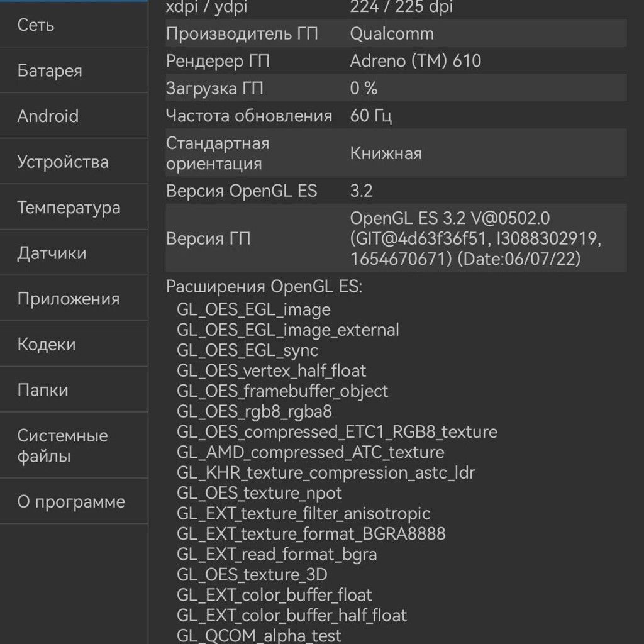Select the Загрузка ГП row
The width and height of the screenshot is (644, 644).
click(x=396, y=88)
